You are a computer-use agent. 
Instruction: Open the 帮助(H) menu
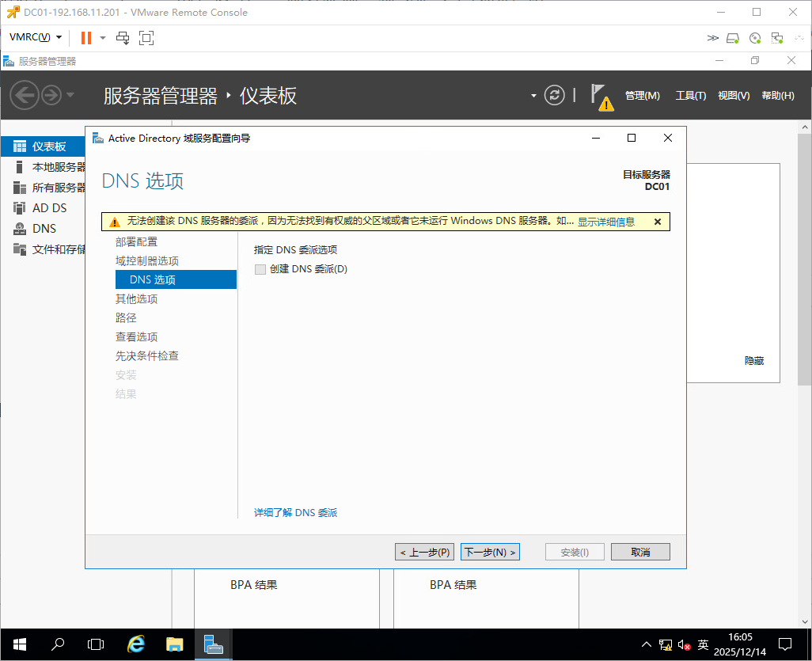click(x=777, y=95)
